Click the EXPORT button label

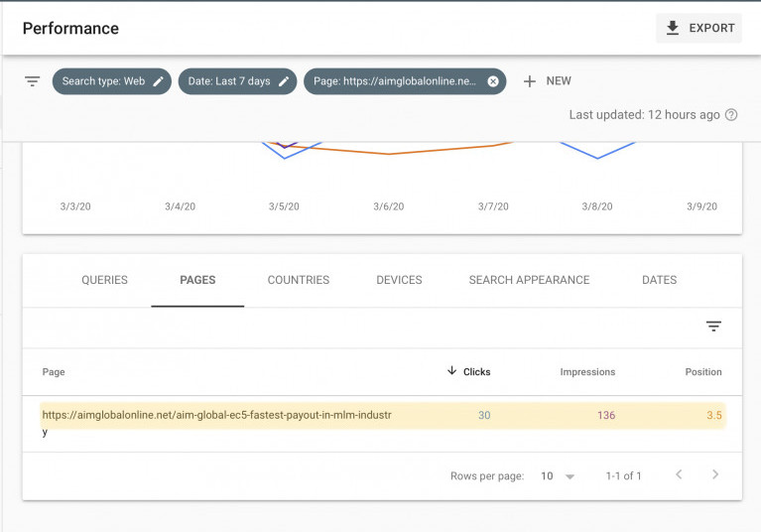711,28
